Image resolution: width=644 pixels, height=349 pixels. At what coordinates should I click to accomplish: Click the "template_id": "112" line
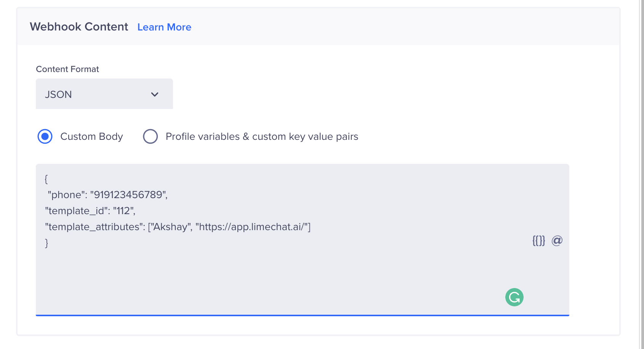pos(90,211)
